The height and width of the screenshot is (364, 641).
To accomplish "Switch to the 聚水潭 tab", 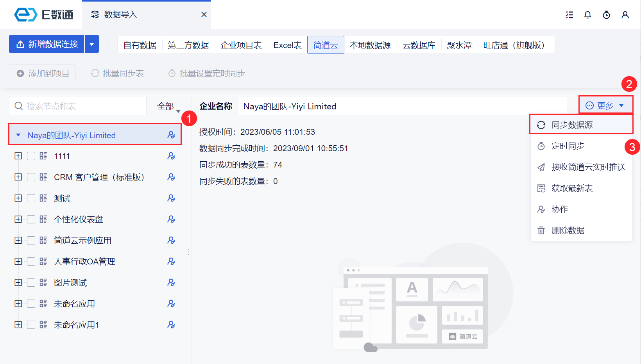I will coord(459,45).
